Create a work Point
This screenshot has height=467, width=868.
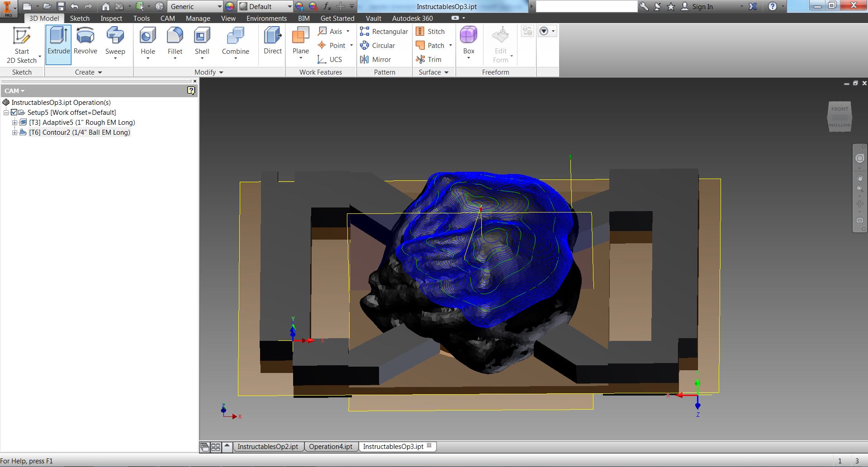332,45
